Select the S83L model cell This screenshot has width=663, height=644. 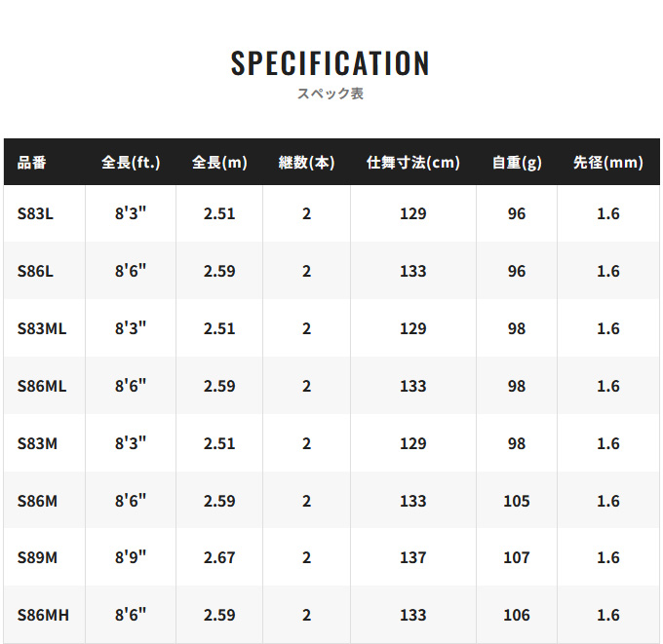pyautogui.click(x=35, y=214)
